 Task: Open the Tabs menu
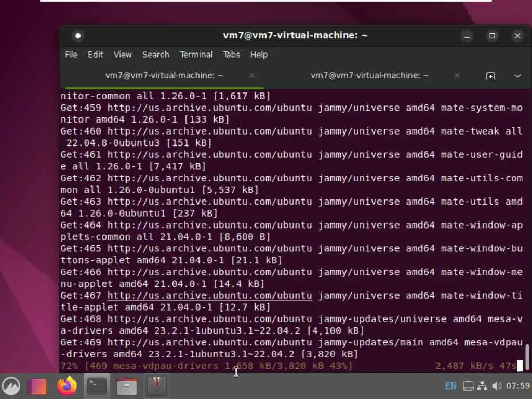coord(231,55)
